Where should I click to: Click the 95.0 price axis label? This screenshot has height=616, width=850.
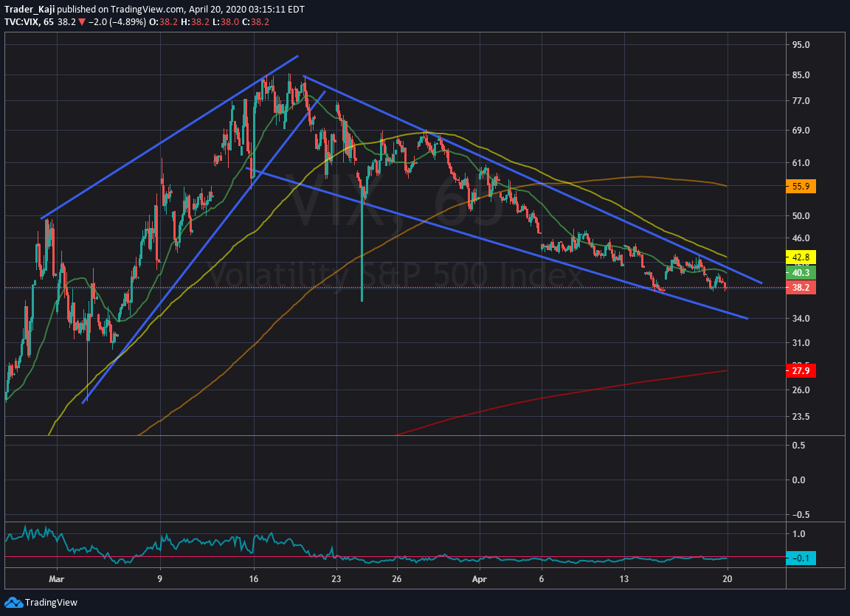[x=801, y=45]
